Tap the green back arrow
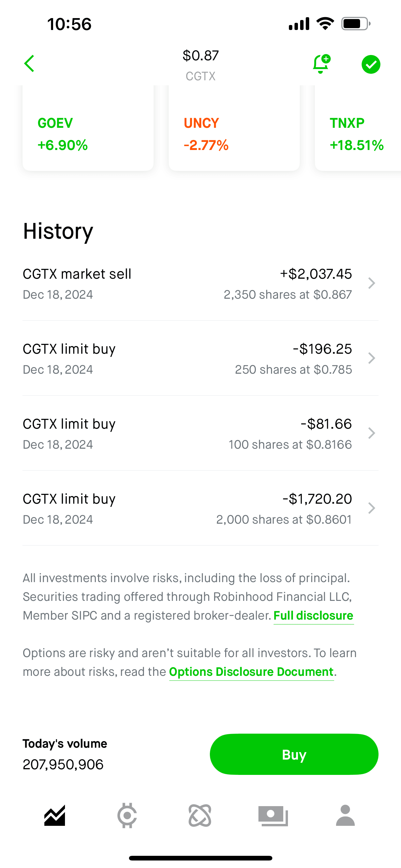Screen dimensions: 401x868 [30, 64]
